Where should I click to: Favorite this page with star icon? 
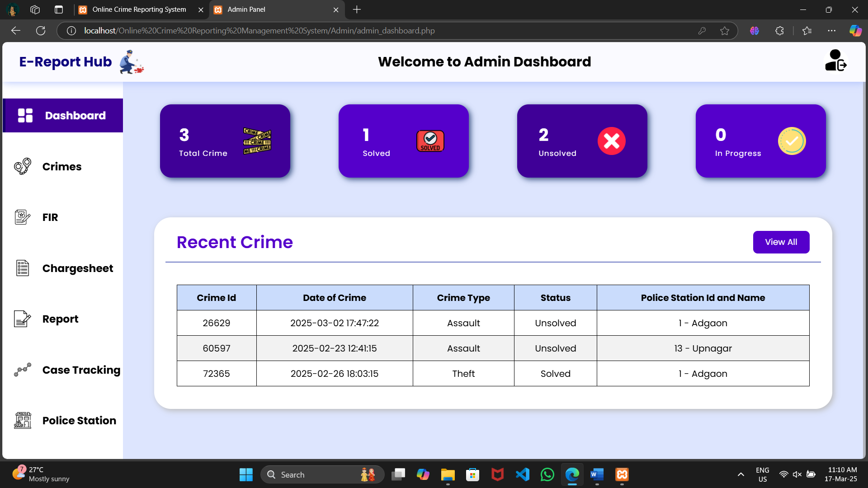[725, 31]
